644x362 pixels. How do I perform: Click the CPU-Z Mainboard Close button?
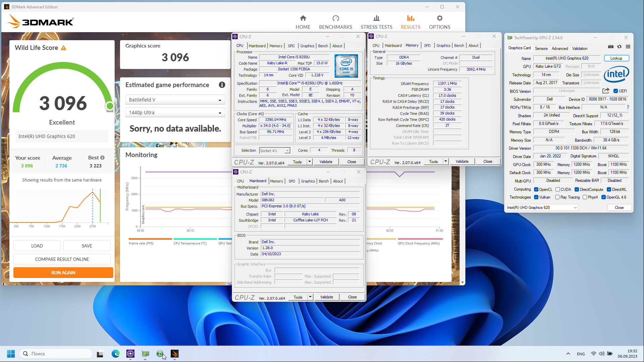pyautogui.click(x=352, y=297)
